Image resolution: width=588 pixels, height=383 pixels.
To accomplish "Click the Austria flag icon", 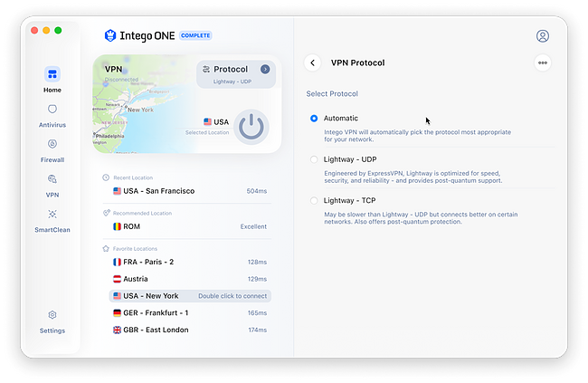I will tap(117, 279).
